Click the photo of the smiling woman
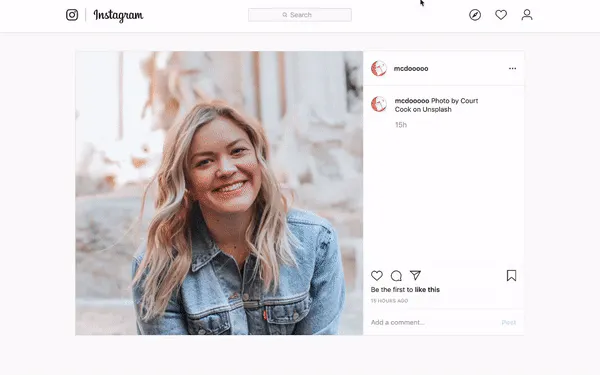 [x=219, y=193]
